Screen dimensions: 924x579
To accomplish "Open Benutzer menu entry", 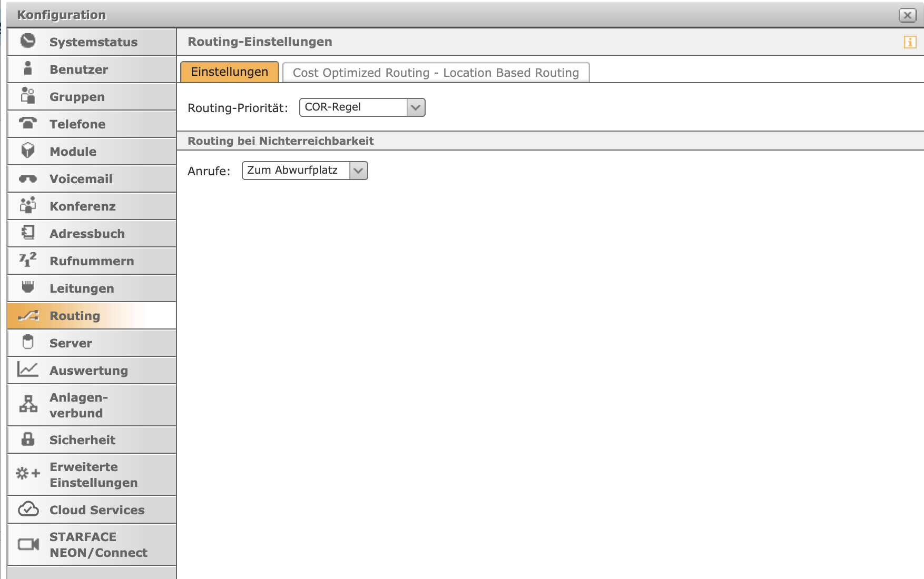I will 92,69.
